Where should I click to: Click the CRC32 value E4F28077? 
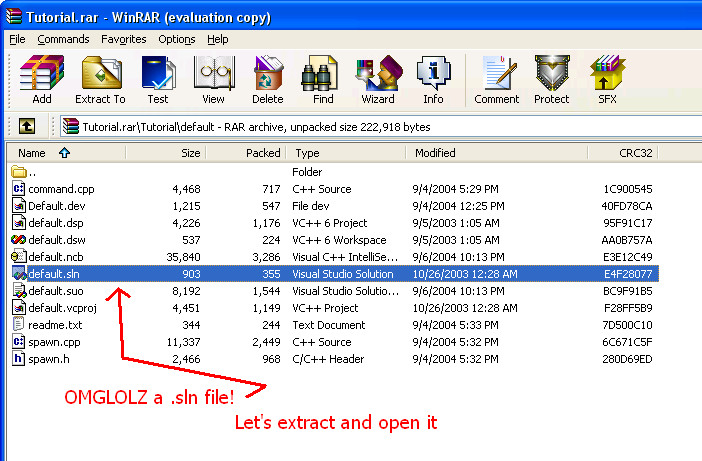tap(628, 274)
